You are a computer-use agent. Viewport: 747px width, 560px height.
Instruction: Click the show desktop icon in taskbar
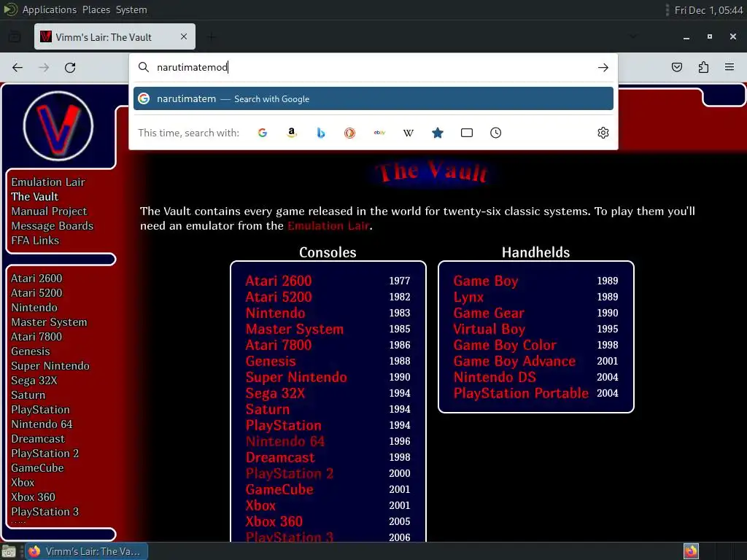(x=9, y=551)
